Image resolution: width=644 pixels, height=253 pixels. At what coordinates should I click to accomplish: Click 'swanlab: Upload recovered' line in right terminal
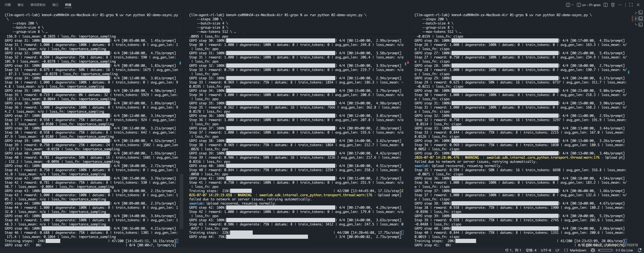coord(458,166)
